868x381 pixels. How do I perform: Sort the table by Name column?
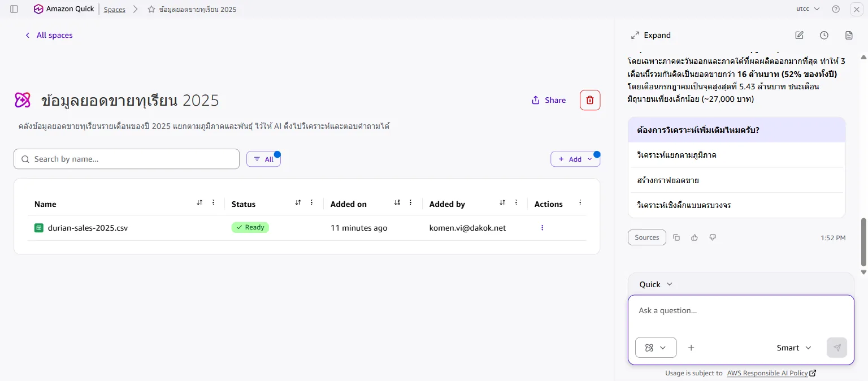199,203
